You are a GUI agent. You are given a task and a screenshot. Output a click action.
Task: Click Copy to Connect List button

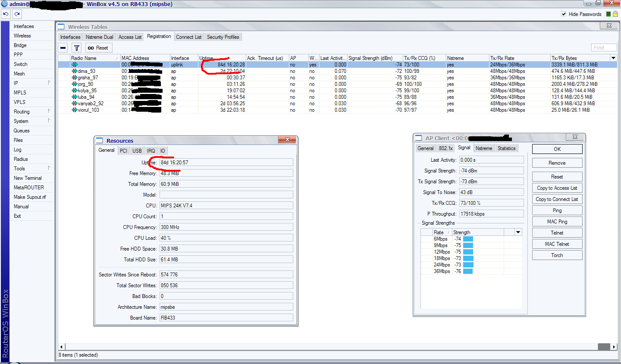tap(557, 199)
